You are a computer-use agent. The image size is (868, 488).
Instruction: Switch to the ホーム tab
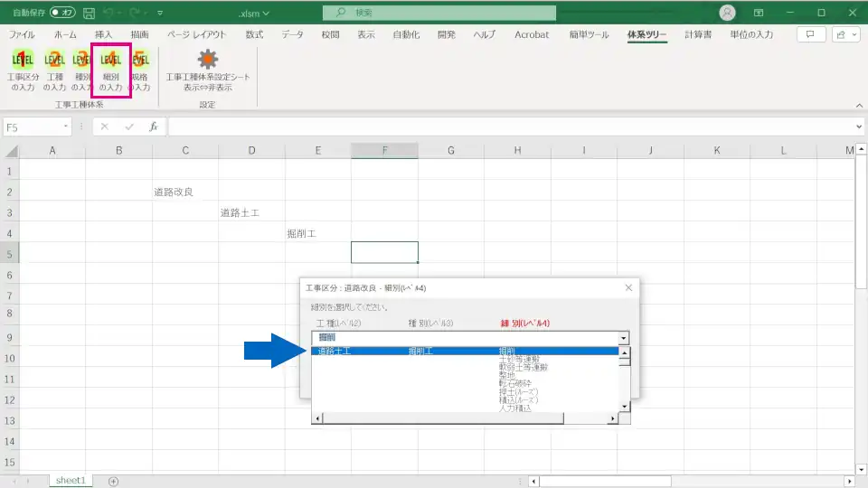point(65,34)
